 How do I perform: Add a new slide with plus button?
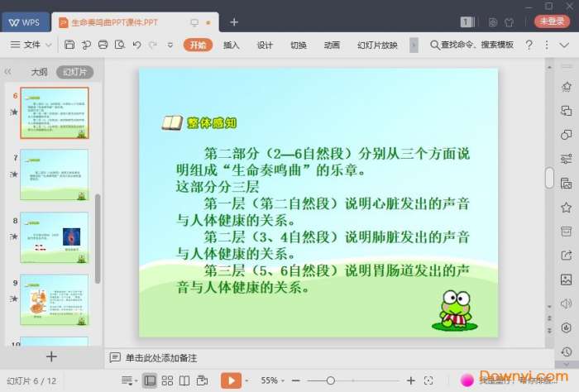pos(51,356)
